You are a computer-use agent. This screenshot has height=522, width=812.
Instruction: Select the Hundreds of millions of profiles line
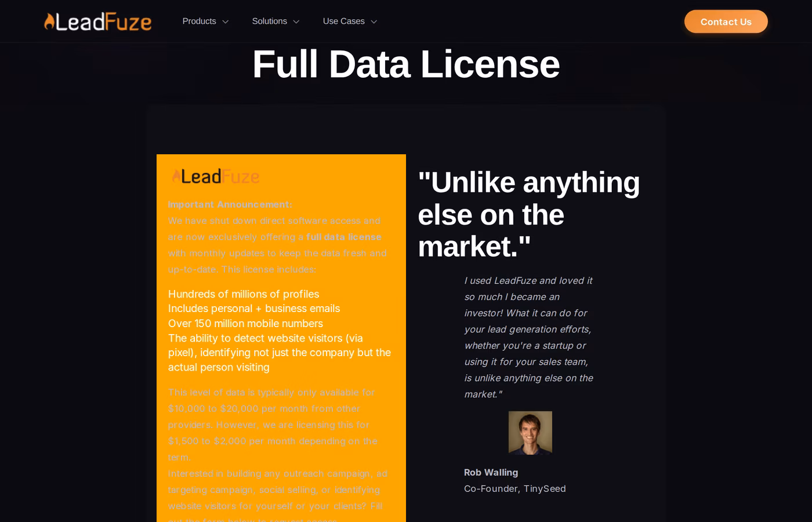[244, 294]
